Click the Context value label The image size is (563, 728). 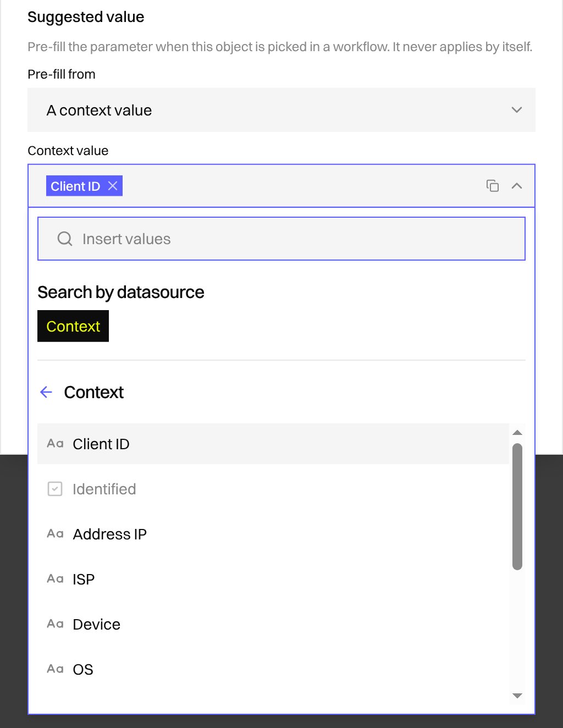(68, 151)
